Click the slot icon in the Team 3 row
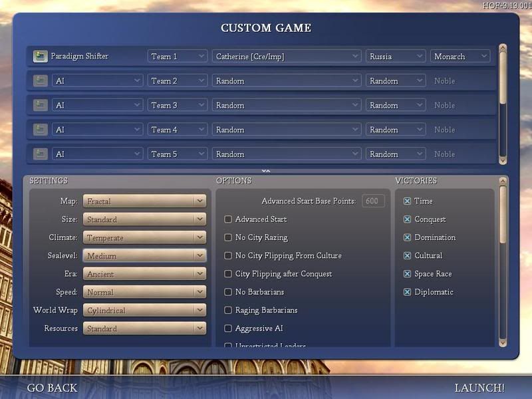 [41, 105]
